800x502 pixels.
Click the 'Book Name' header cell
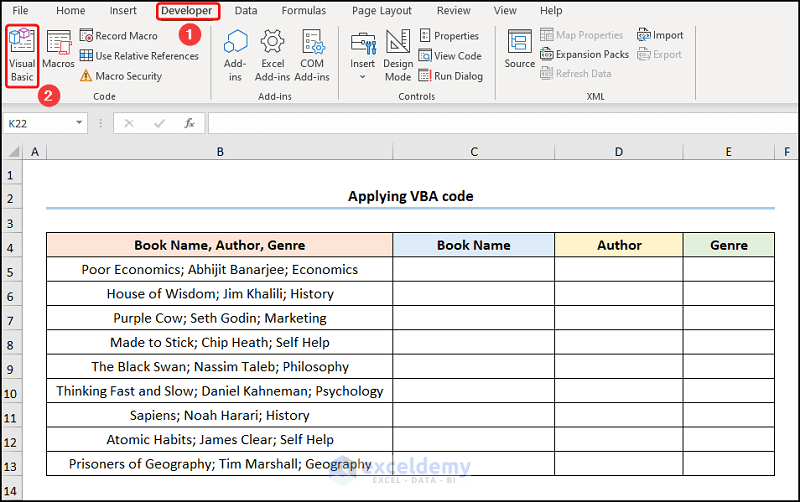(473, 245)
